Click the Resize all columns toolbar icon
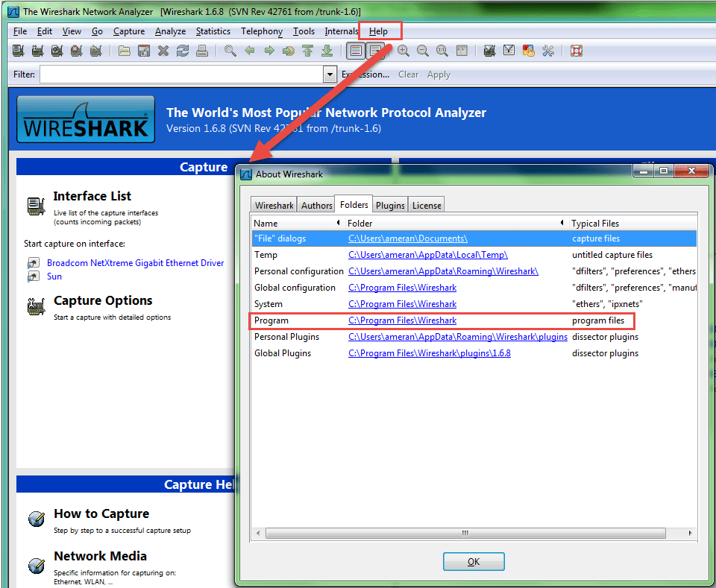 [462, 51]
